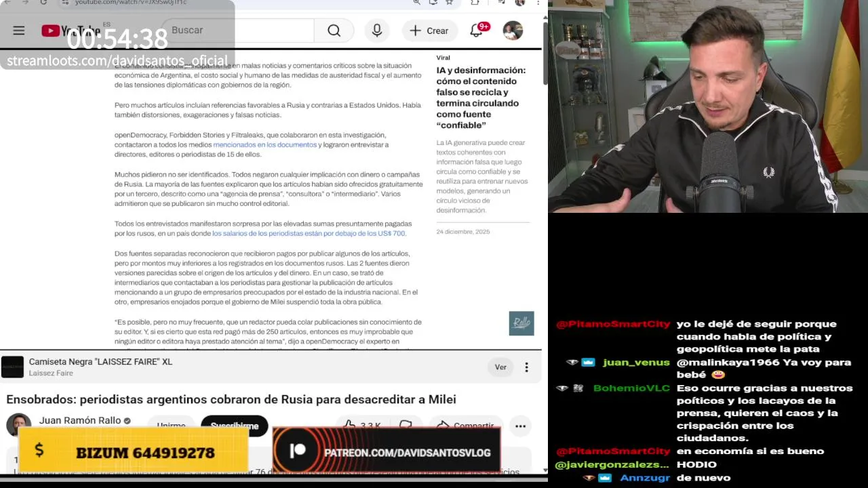Click the page vertical scrollbar thumb
This screenshot has height=488, width=868.
pyautogui.click(x=545, y=52)
